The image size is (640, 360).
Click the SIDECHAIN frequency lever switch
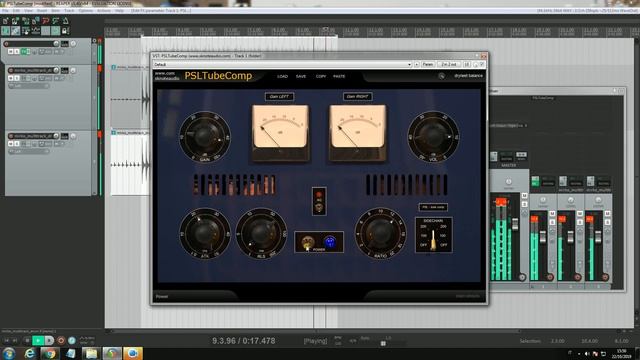(433, 240)
